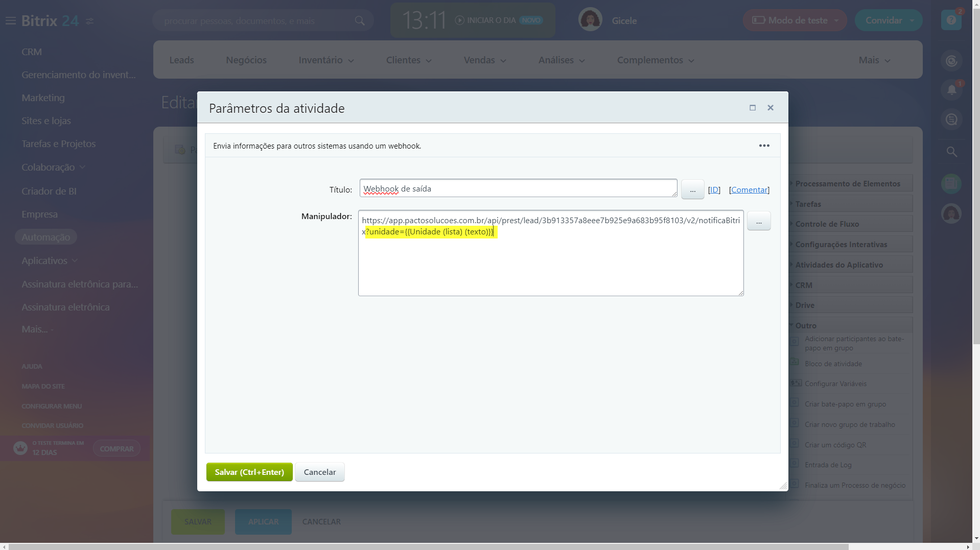980x550 pixels.
Task: Expand the Modo de teste dropdown
Action: point(836,20)
